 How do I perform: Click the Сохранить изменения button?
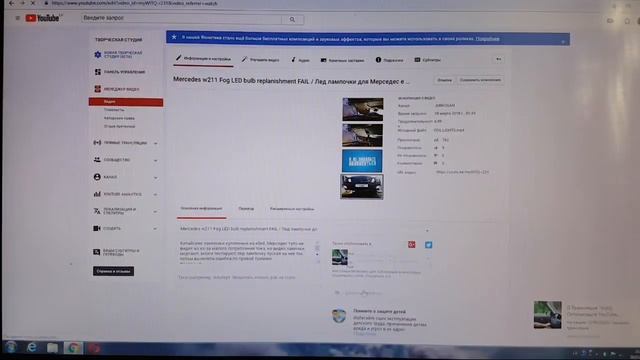pyautogui.click(x=480, y=80)
